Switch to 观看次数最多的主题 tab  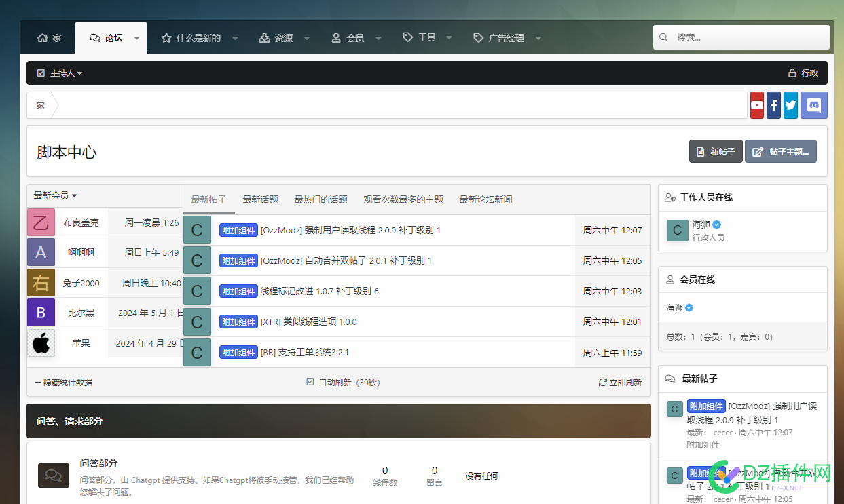click(403, 199)
